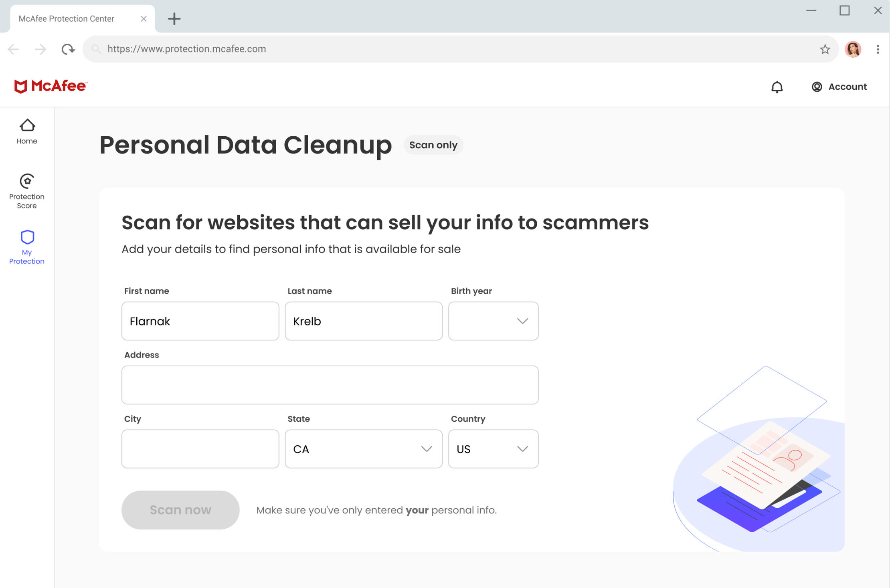Click the Home sidebar icon
Viewport: 890px width, 588px height.
coord(27,131)
